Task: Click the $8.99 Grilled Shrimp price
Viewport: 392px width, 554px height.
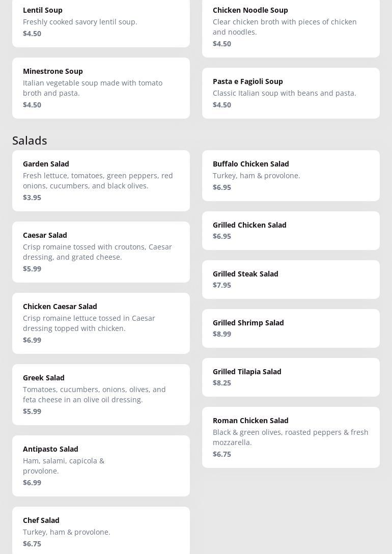Action: [x=222, y=334]
